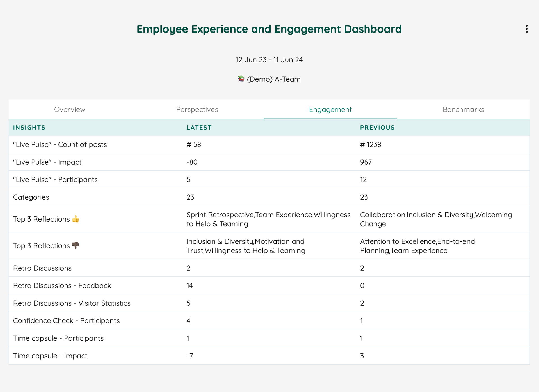Select the Categories row label

(x=31, y=197)
